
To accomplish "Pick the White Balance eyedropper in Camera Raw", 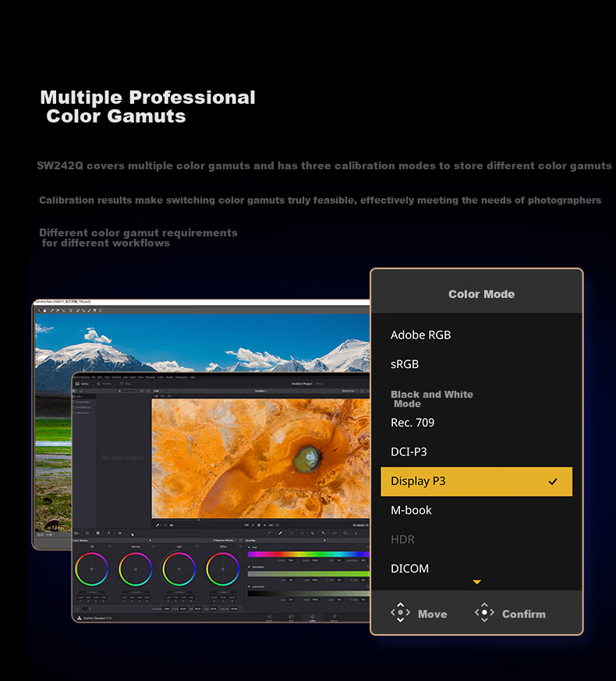I will [51, 310].
